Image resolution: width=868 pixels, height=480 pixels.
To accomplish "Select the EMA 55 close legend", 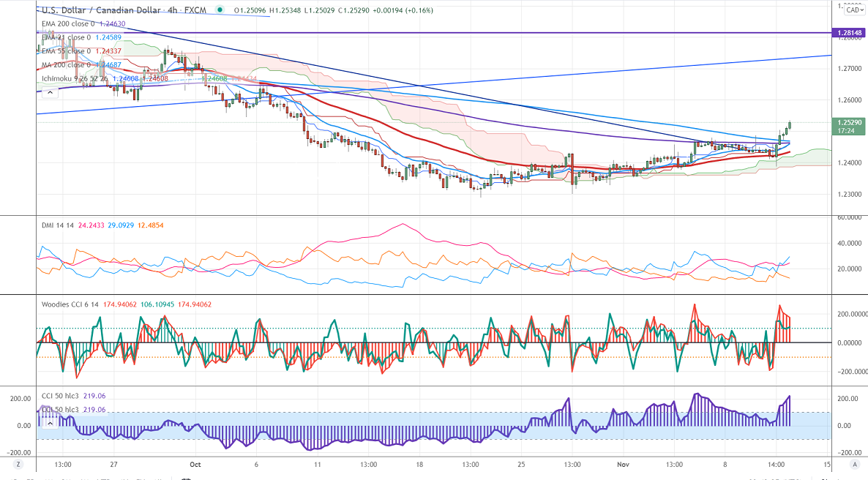I will [x=67, y=51].
